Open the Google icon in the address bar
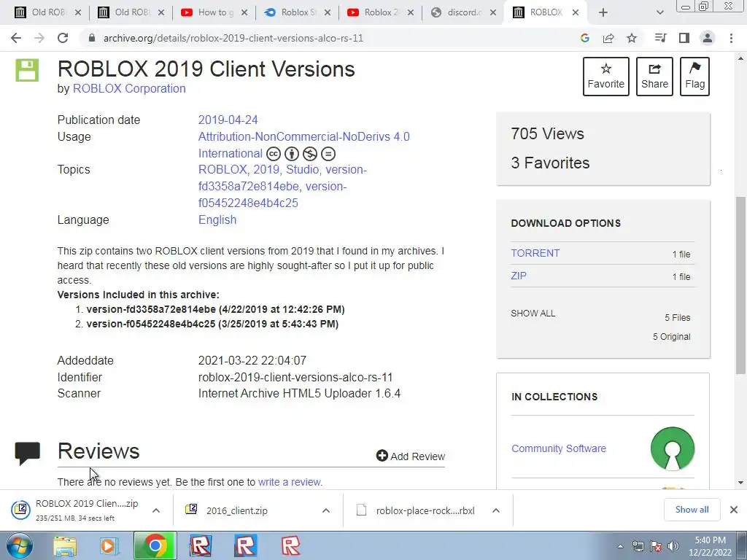 [585, 38]
